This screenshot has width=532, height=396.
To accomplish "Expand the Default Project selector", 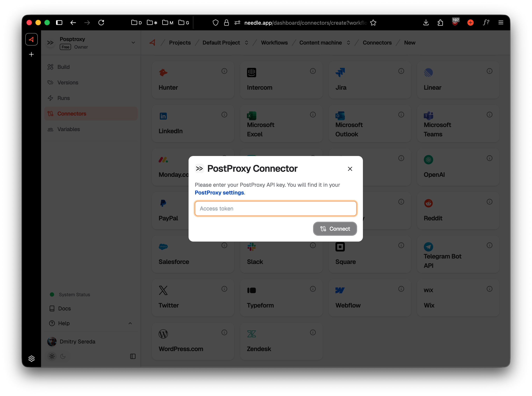I will [x=247, y=42].
